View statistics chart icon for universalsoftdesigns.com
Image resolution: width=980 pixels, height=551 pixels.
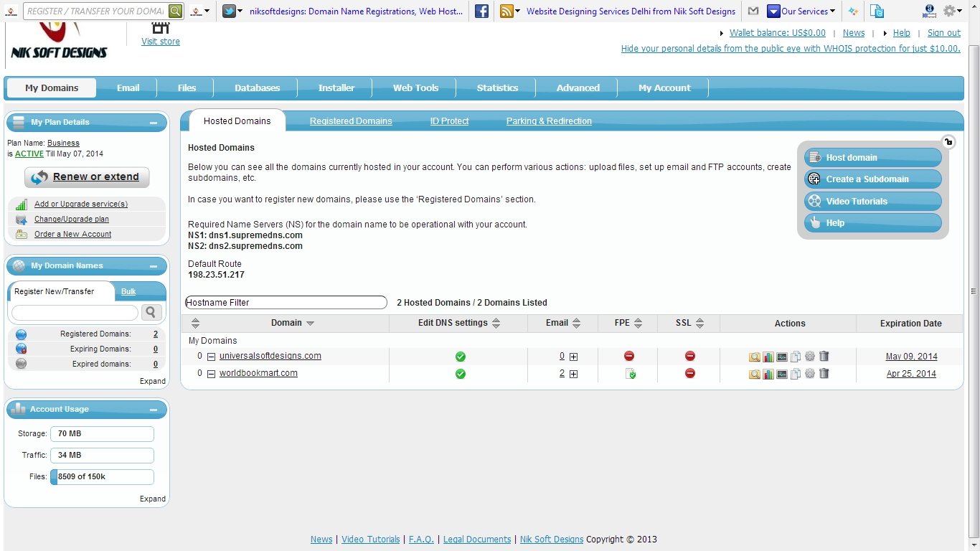tap(768, 357)
